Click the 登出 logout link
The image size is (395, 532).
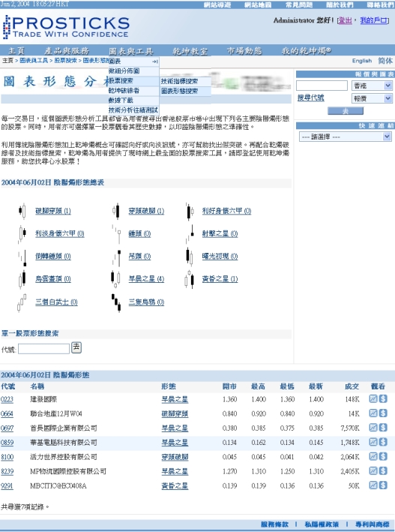click(x=346, y=20)
